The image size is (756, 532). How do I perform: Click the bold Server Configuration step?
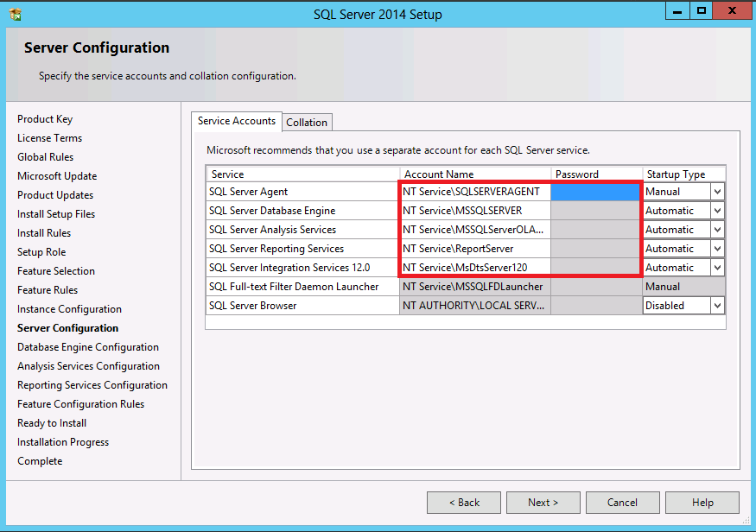tap(67, 328)
